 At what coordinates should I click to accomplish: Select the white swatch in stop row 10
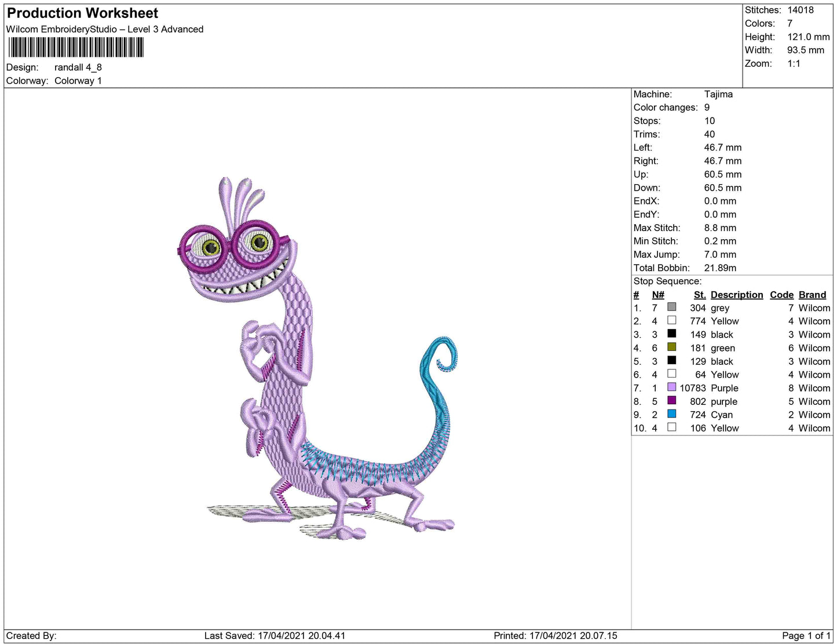coord(671,427)
